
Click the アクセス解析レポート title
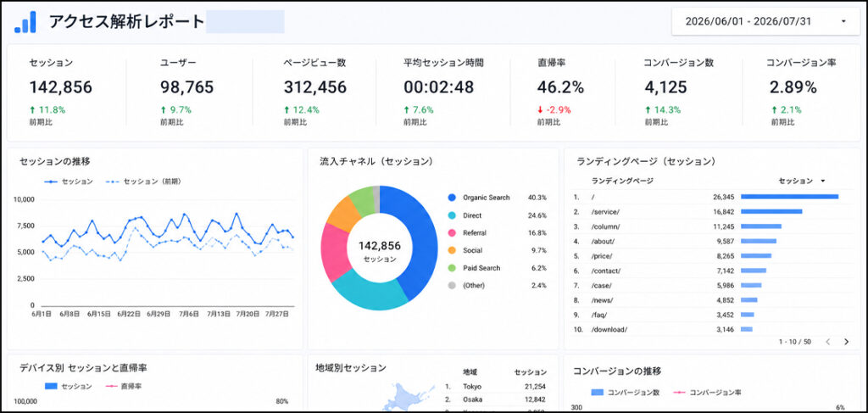tap(126, 21)
